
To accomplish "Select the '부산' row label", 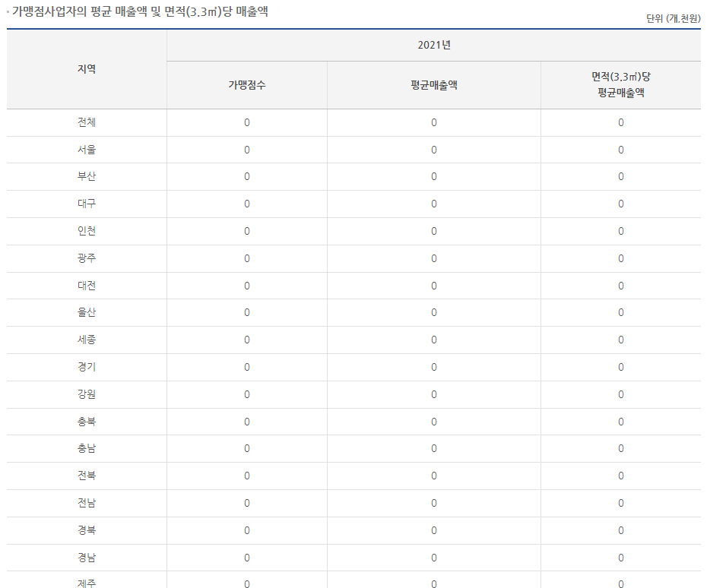I will [x=87, y=176].
